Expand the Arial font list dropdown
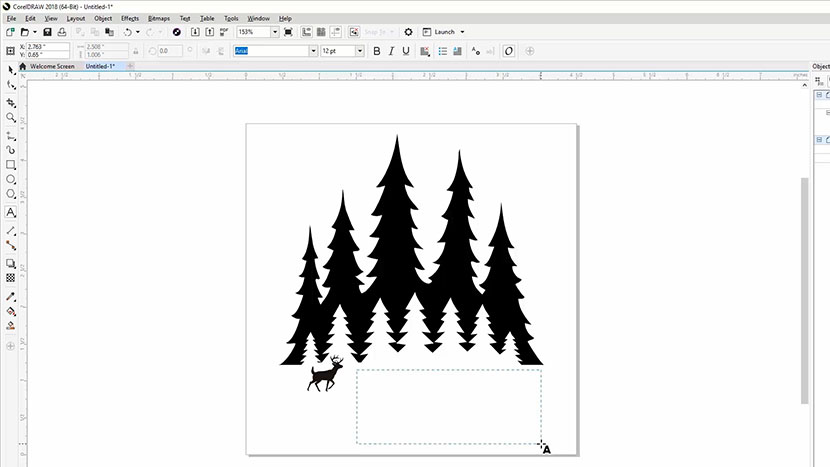The height and width of the screenshot is (467, 830). pos(313,51)
